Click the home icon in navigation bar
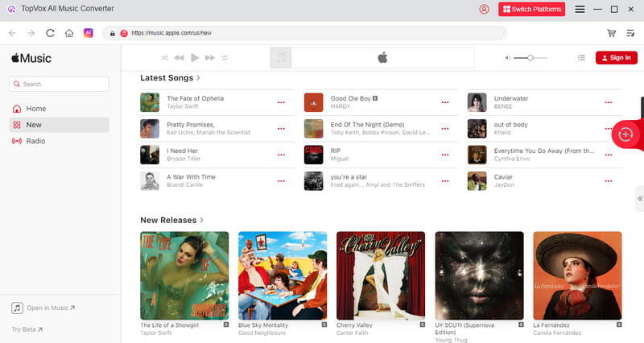 point(69,33)
